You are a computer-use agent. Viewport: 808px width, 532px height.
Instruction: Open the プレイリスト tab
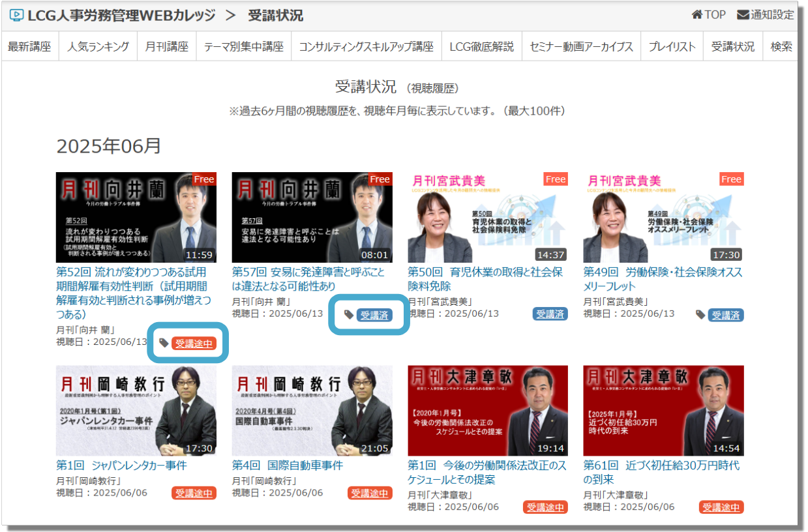coord(672,47)
